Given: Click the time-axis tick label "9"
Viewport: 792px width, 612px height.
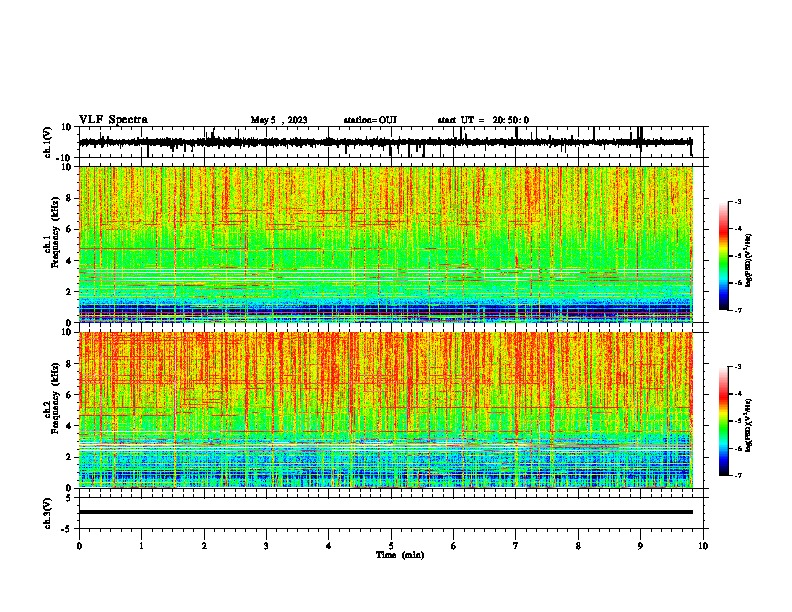Looking at the screenshot, I should click(640, 546).
